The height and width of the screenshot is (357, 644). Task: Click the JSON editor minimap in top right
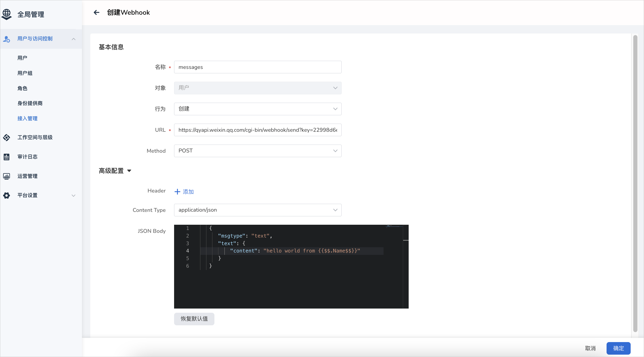tap(394, 226)
